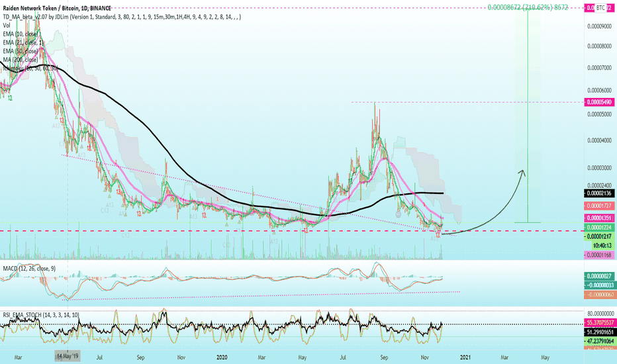Click the black 0.00002136 MA price label

tap(600, 193)
